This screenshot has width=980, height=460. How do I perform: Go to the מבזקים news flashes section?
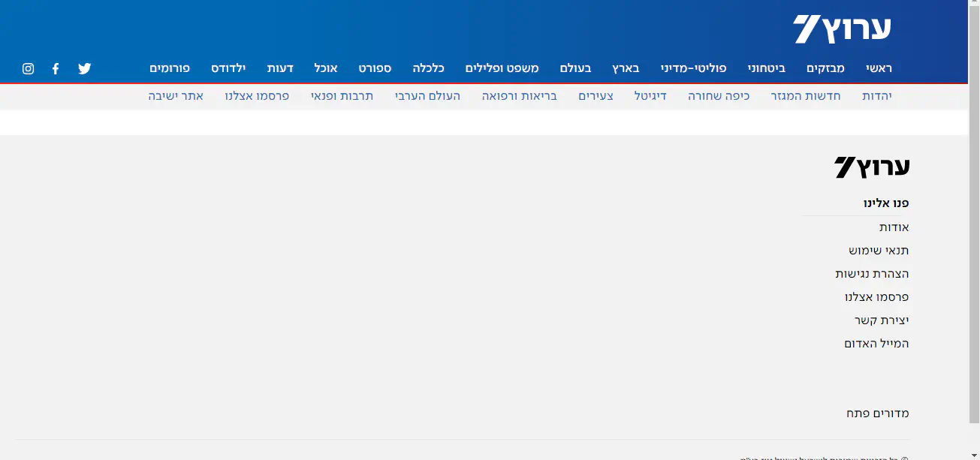click(x=825, y=68)
